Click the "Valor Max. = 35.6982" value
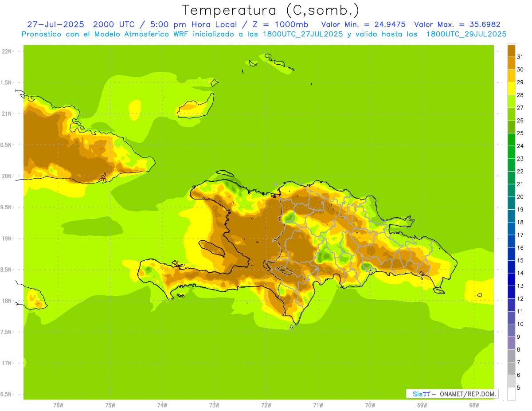The height and width of the screenshot is (411, 532). [x=458, y=24]
